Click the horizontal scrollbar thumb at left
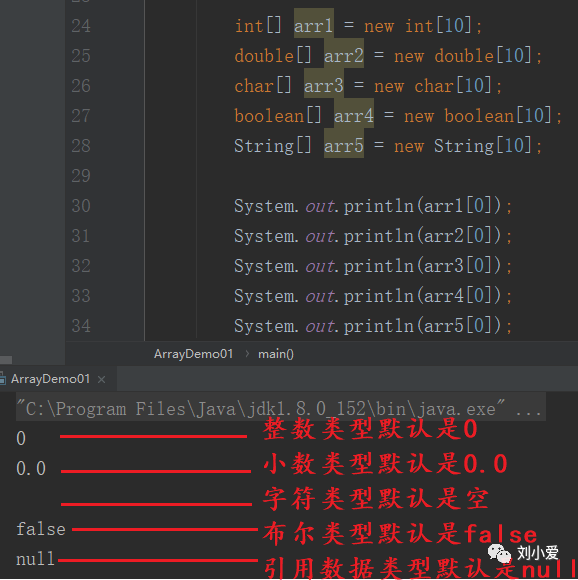 tap(6, 360)
